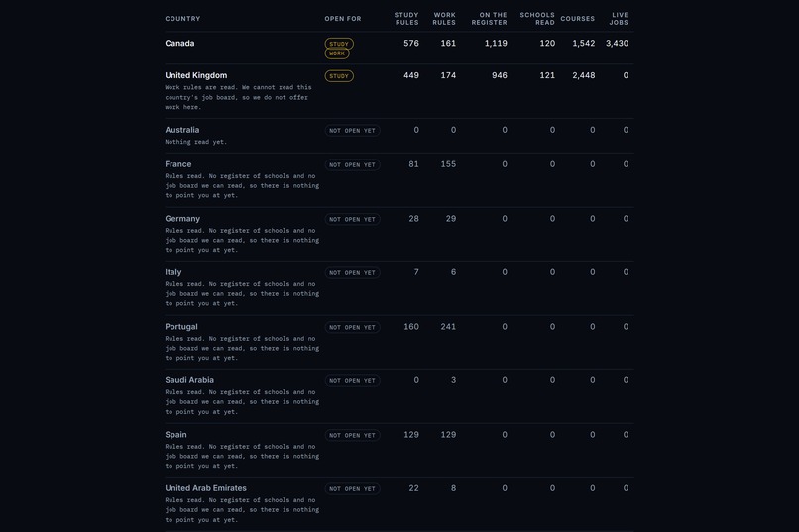Select the United Arab Emirates country name
799x532 pixels.
205,488
